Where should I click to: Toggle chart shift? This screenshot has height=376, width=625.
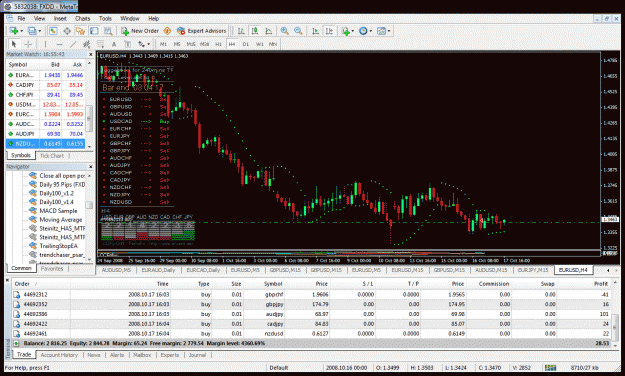point(329,31)
